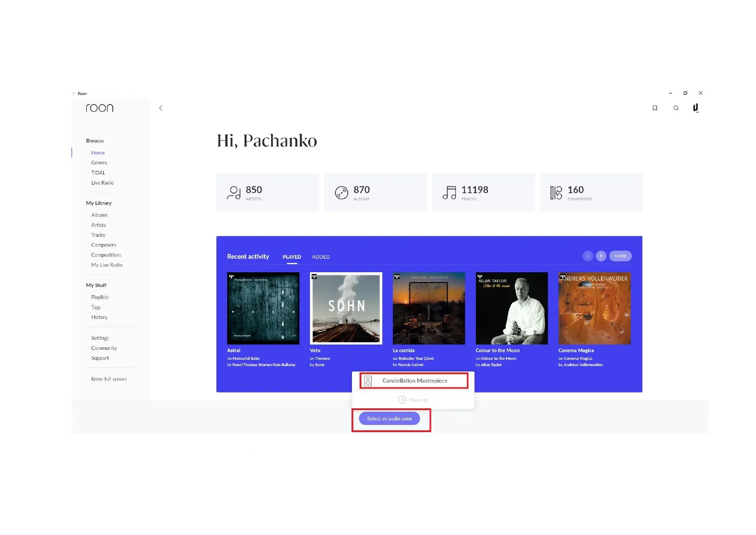Open TIDAL in the sidebar
This screenshot has height=535, width=756.
point(98,173)
